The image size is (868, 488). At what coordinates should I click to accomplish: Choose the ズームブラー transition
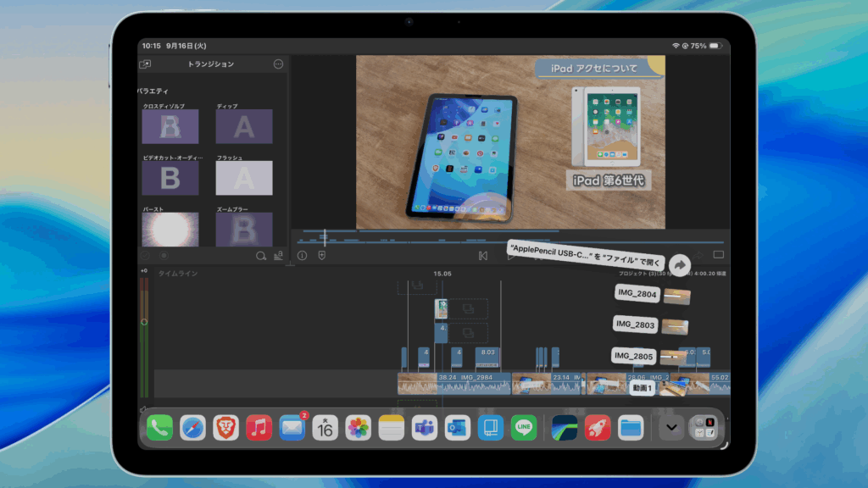tap(244, 229)
